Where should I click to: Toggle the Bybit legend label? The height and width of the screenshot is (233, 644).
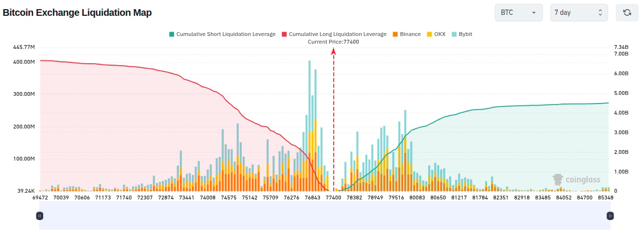pos(466,35)
